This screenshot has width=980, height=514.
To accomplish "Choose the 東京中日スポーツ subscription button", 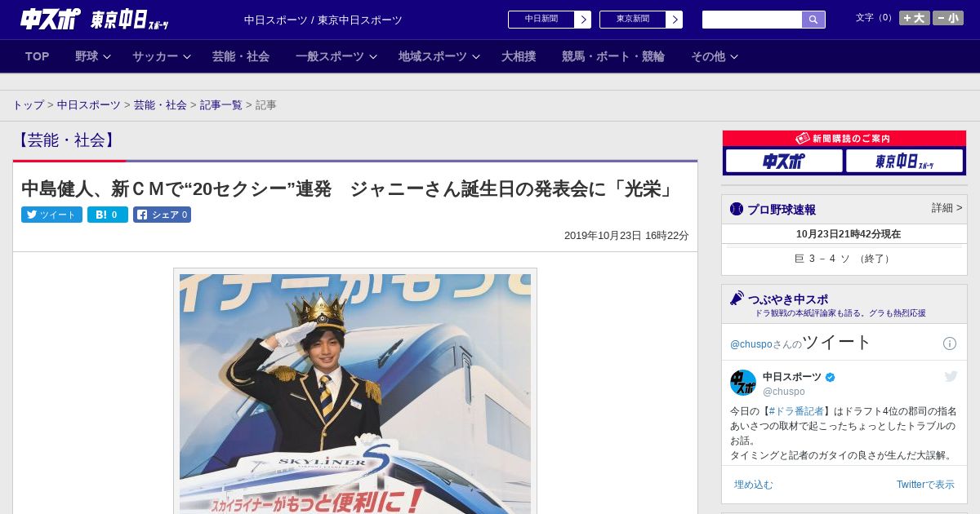I will [904, 161].
